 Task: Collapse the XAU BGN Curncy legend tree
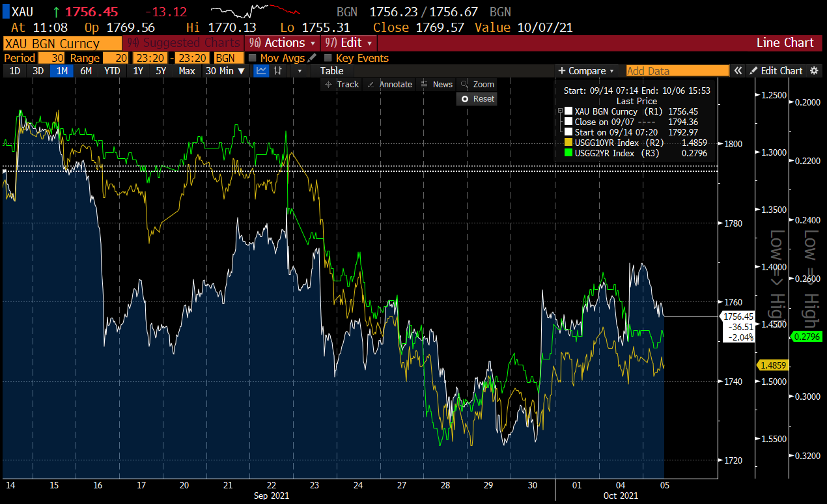pyautogui.click(x=559, y=111)
